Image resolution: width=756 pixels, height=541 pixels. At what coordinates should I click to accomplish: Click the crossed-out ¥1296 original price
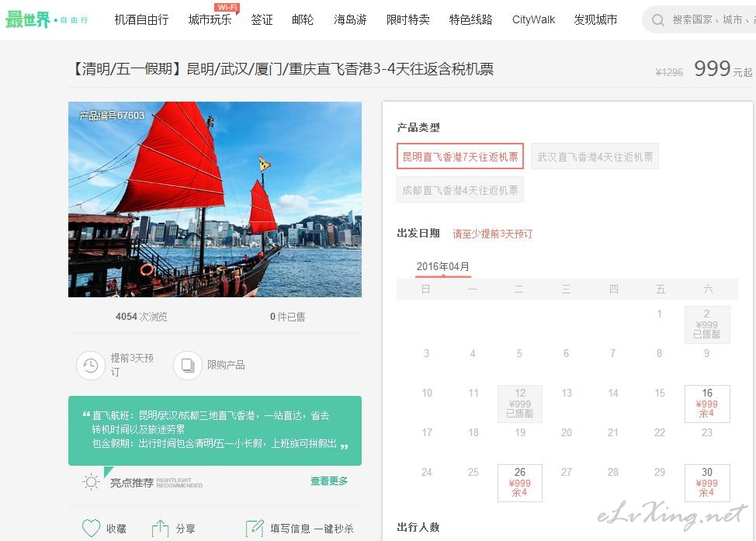[669, 72]
